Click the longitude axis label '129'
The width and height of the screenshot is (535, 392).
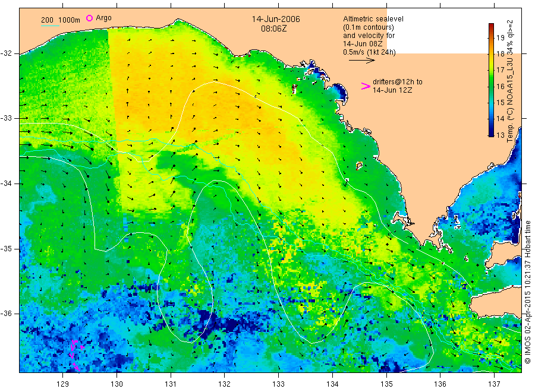(x=63, y=384)
